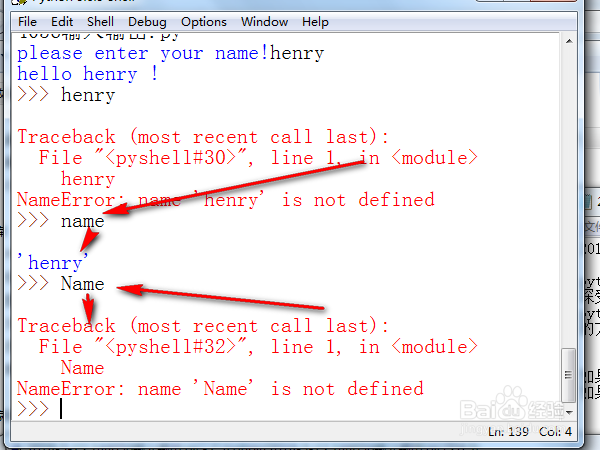This screenshot has height=450, width=600.
Task: Open the File menu
Action: coord(27,22)
